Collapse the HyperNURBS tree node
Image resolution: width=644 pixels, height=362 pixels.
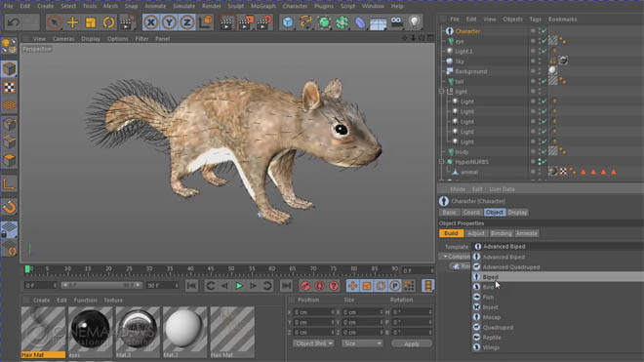pyautogui.click(x=441, y=162)
